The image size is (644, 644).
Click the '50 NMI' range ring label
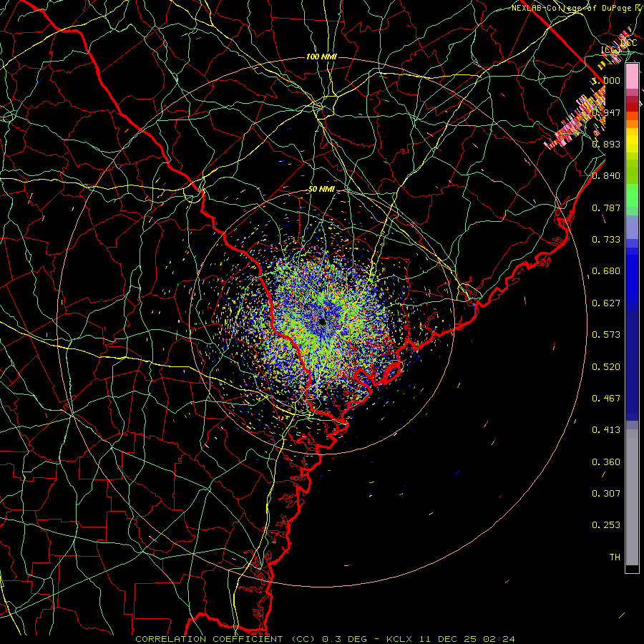[321, 190]
